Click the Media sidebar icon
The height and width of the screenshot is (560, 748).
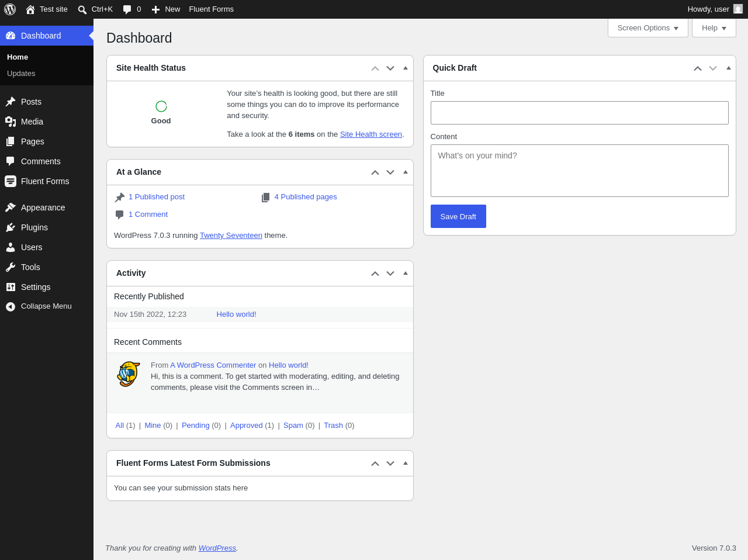11,122
